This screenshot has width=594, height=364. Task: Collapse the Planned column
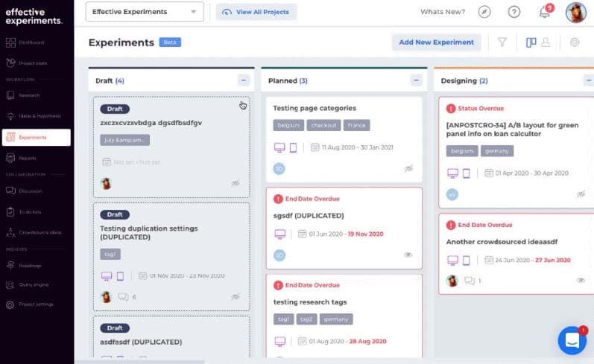417,80
